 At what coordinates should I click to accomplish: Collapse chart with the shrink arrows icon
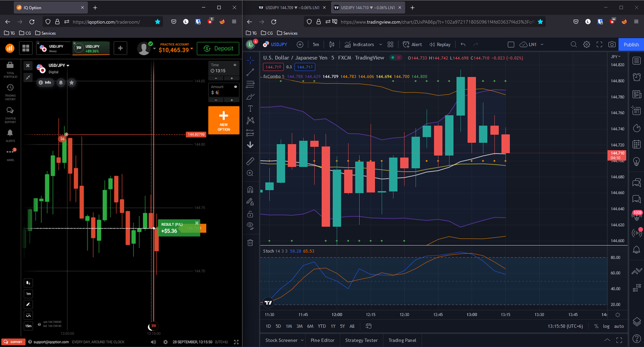(x=28, y=77)
